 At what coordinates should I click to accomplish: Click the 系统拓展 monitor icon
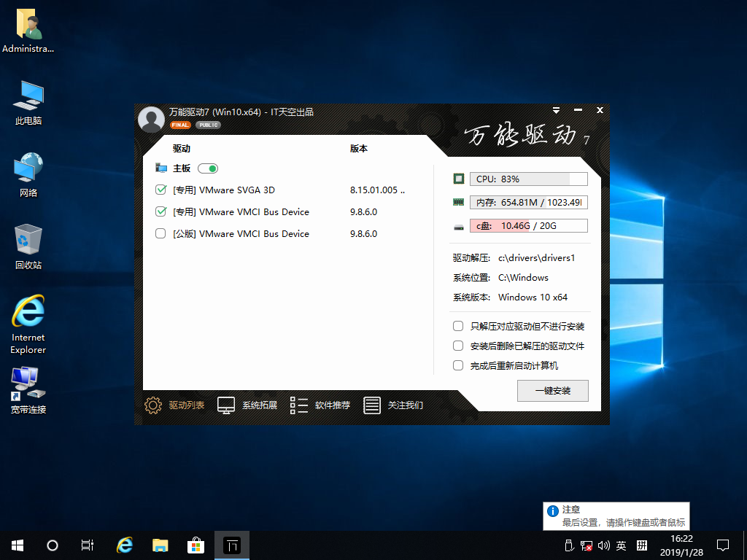coord(226,405)
